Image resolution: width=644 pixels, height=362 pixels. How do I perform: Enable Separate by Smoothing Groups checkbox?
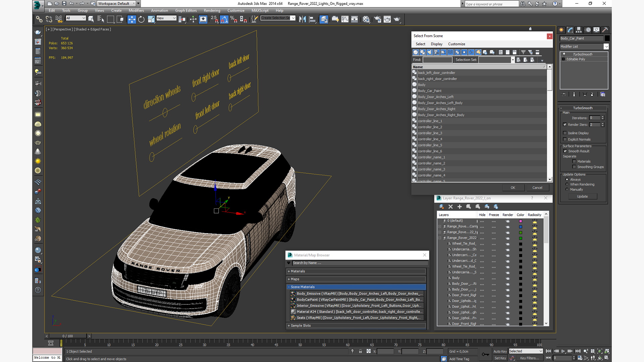tap(574, 167)
